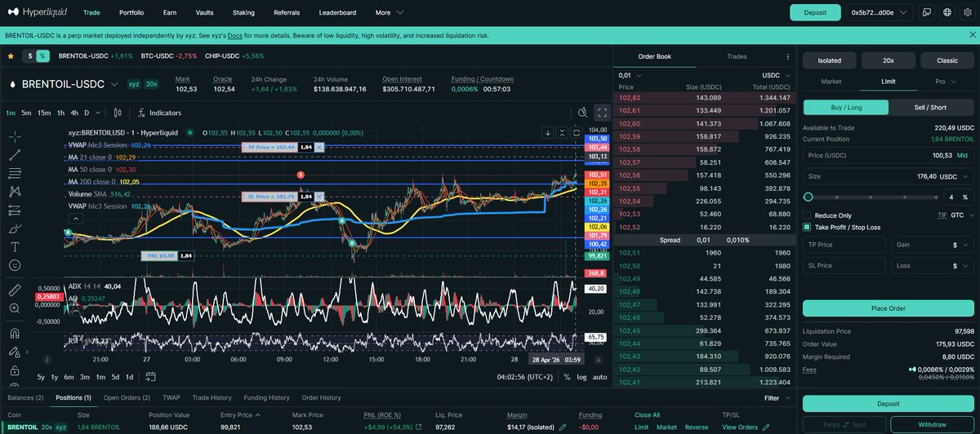Toggle auto scale on chart
The height and width of the screenshot is (434, 980).
click(x=599, y=377)
